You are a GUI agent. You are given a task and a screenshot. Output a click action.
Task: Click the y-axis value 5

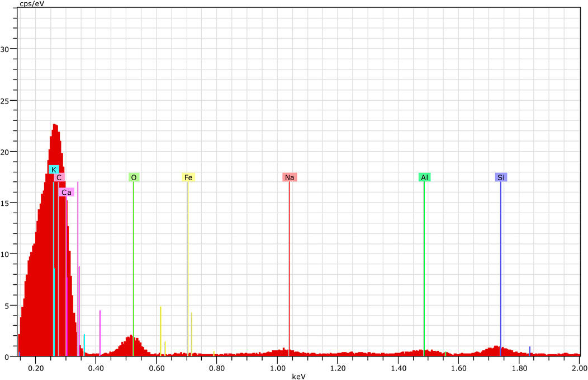point(7,306)
